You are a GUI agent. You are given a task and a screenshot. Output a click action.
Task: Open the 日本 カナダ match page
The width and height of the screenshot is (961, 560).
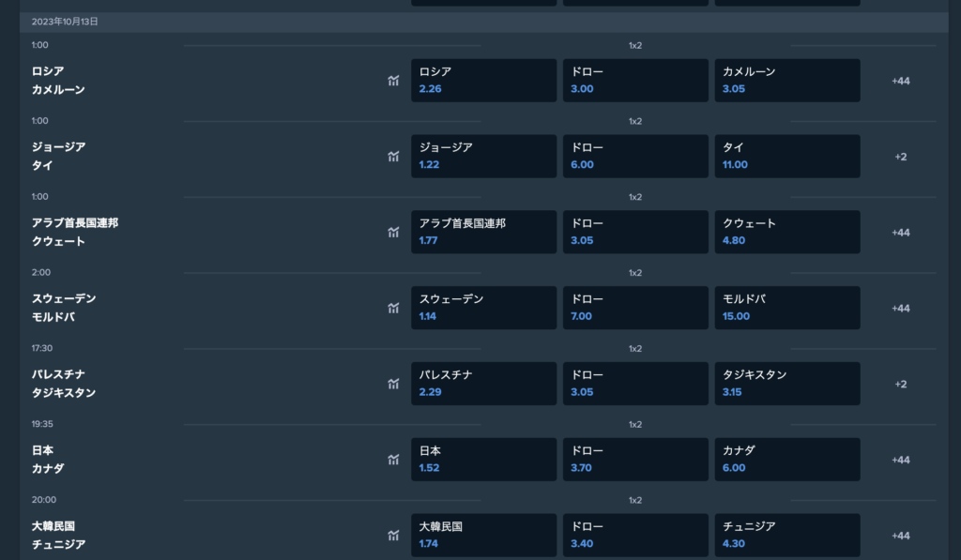(48, 460)
